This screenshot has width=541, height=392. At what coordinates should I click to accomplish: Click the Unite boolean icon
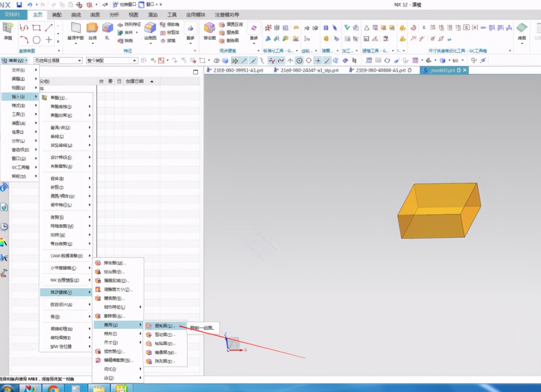120,33
